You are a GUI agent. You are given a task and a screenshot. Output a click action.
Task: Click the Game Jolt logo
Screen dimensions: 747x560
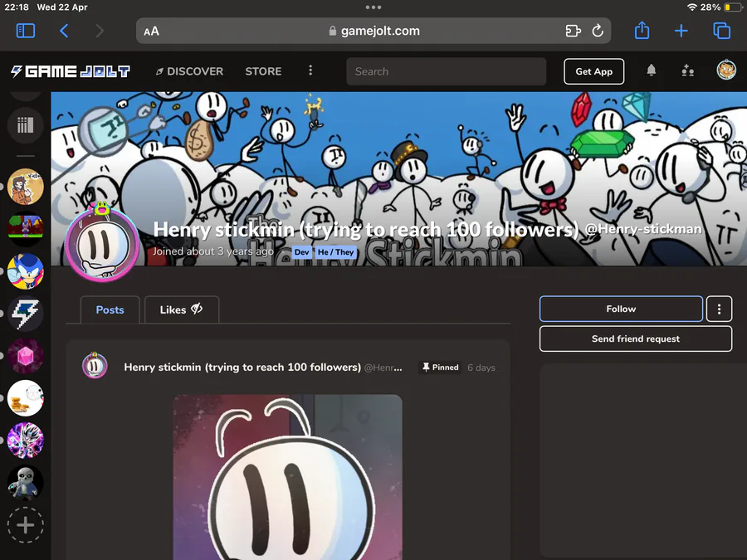click(71, 71)
